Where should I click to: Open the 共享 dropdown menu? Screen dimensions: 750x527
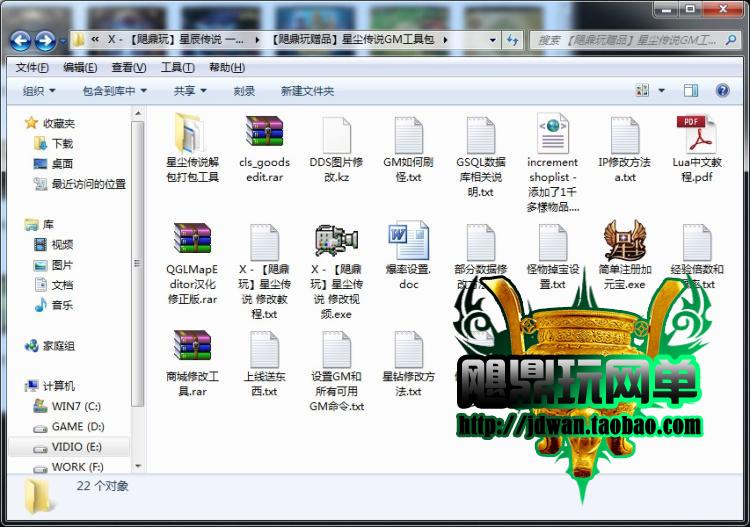(x=189, y=91)
